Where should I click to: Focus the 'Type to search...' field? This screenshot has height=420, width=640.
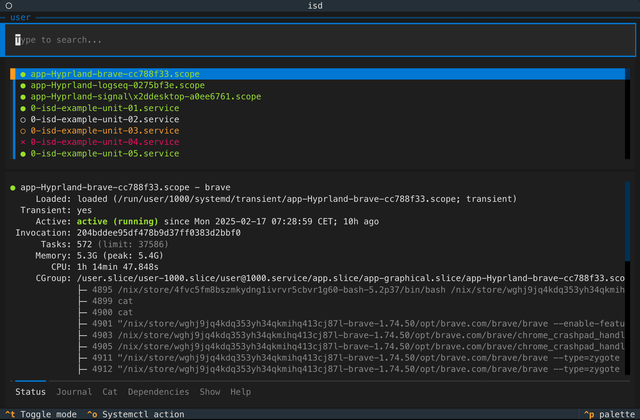(x=320, y=40)
